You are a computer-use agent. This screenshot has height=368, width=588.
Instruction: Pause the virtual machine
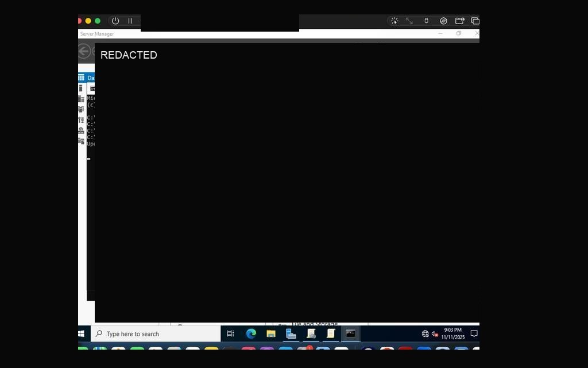(x=130, y=21)
